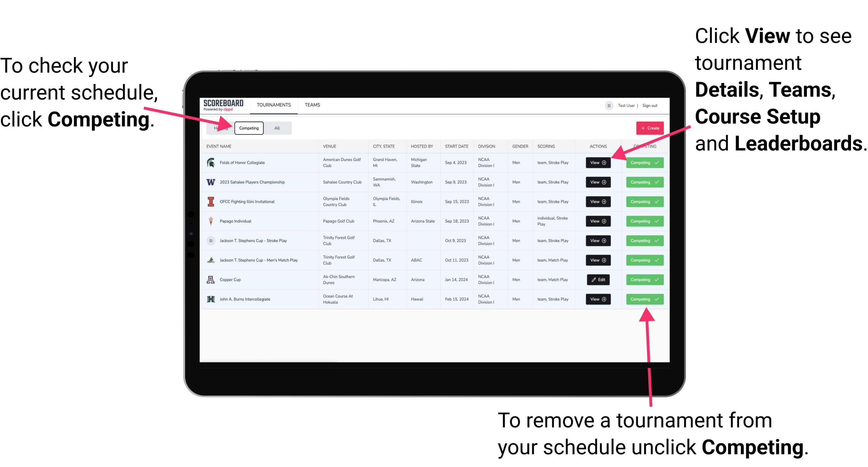
Task: Click the View icon for OFCC Fighting Illini Invitational
Action: pyautogui.click(x=597, y=202)
